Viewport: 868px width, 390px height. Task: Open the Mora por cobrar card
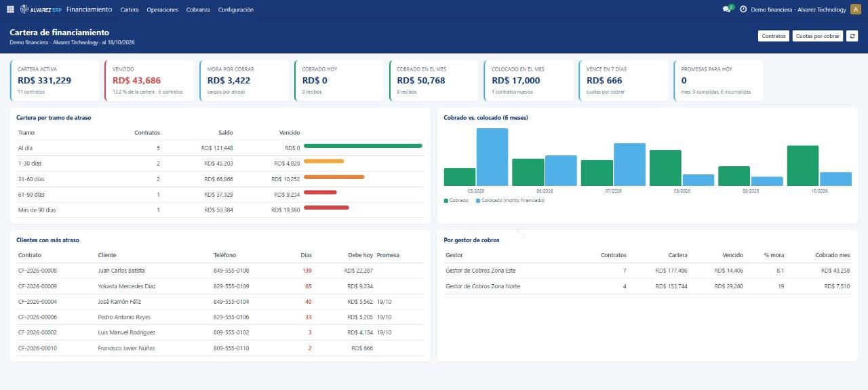tap(245, 81)
